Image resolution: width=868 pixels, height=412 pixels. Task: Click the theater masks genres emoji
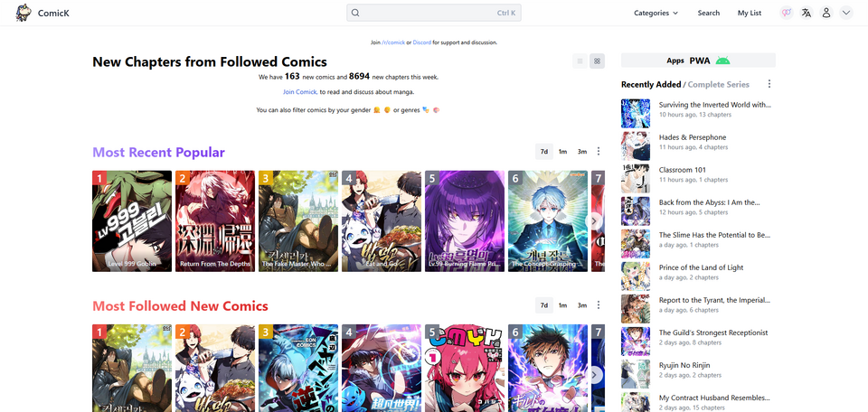(426, 110)
